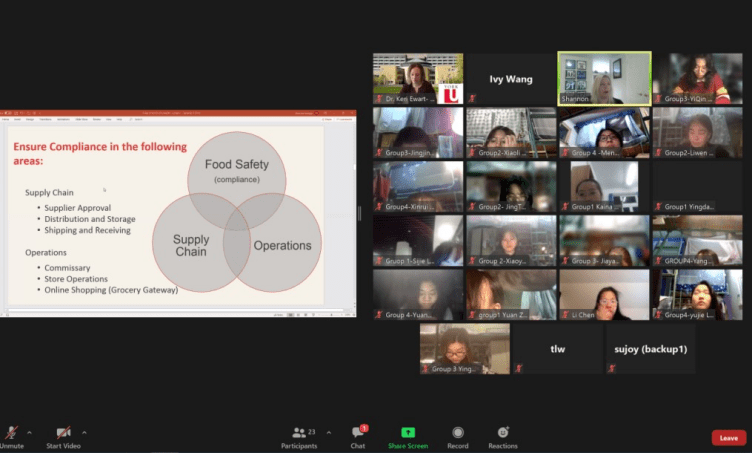This screenshot has width=753, height=453.
Task: Click the tlw participant tile
Action: [557, 349]
